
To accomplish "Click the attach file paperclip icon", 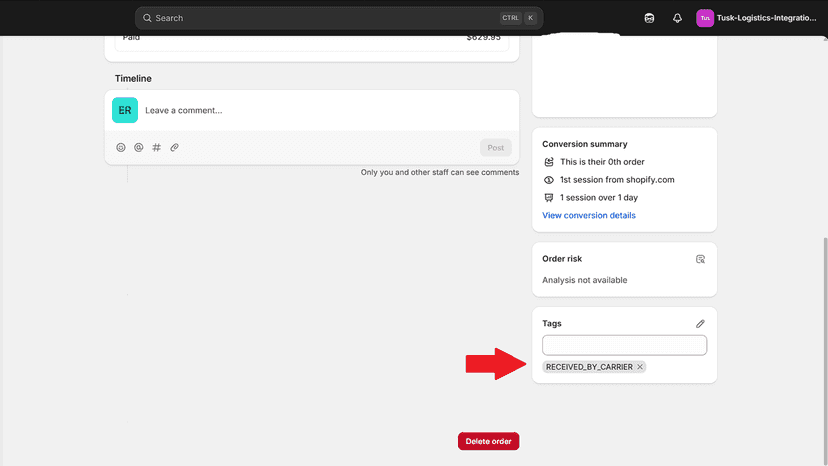I will [x=174, y=147].
